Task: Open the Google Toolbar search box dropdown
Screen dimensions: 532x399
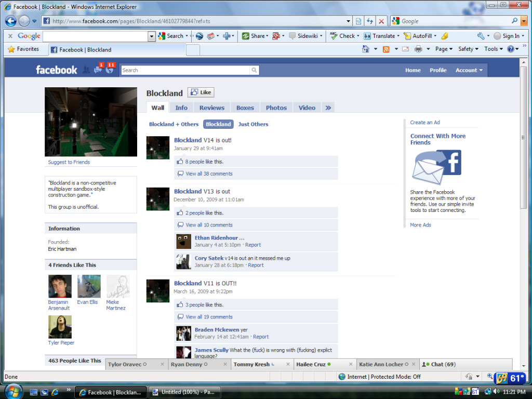Action: (151, 36)
